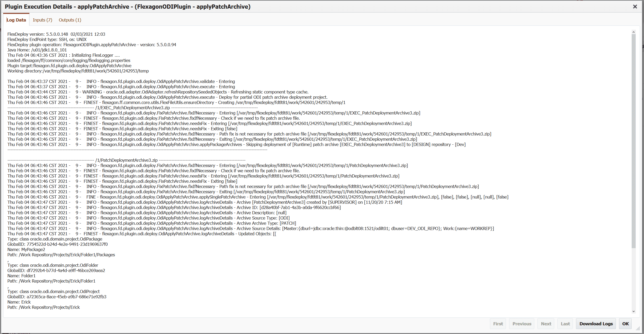Click the 'Plugin target' log line
Image resolution: width=644 pixels, height=334 pixels.
(x=69, y=66)
